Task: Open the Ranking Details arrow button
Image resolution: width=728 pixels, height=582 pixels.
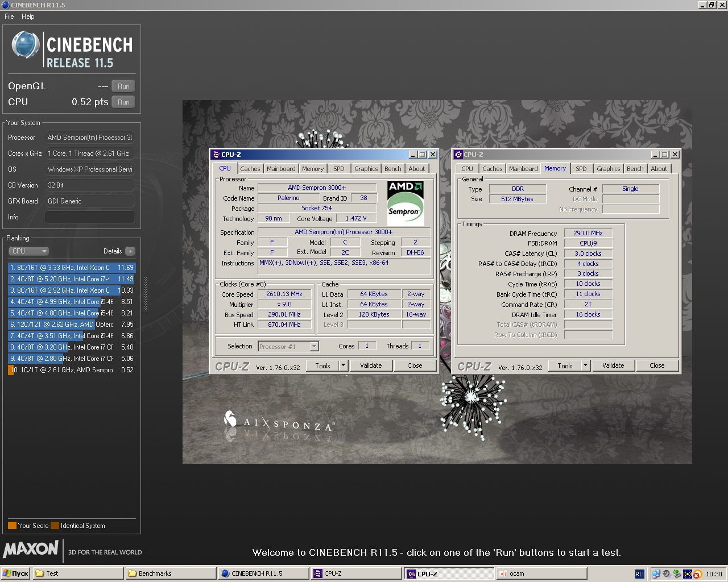Action: tap(130, 251)
